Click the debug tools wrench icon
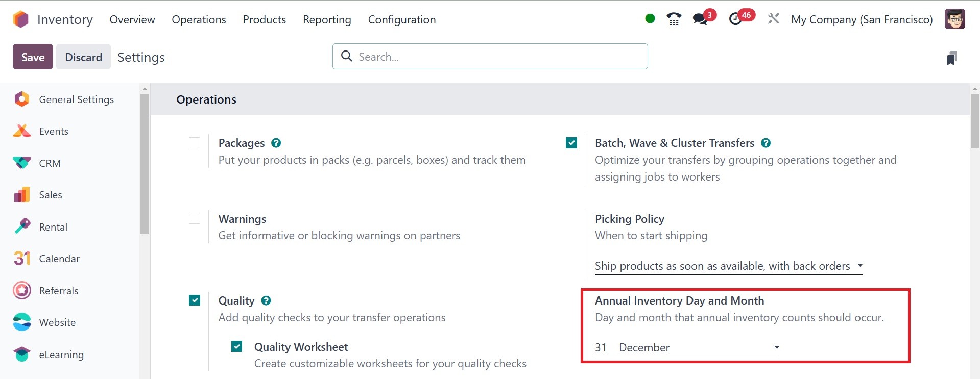This screenshot has height=379, width=980. tap(773, 19)
